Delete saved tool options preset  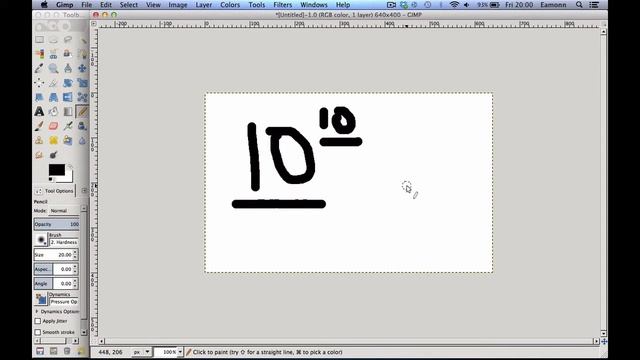[67, 351]
